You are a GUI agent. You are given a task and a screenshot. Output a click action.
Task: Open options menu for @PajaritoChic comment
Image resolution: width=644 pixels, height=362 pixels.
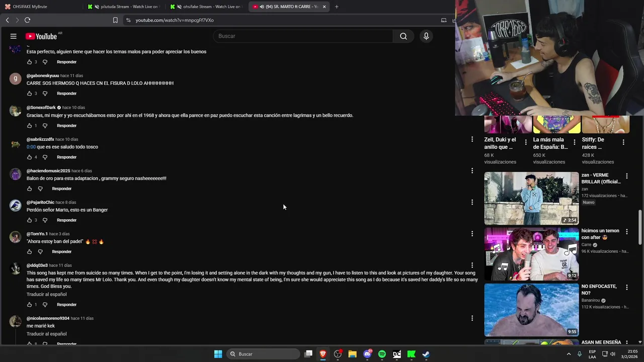click(x=472, y=202)
